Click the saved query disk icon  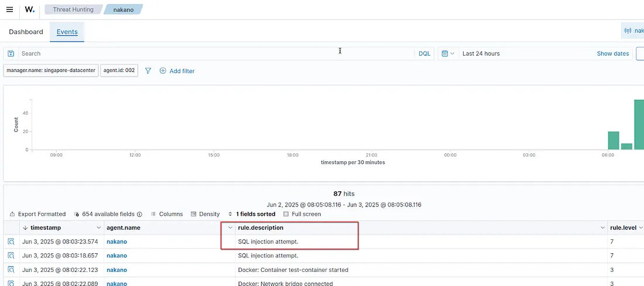[11, 53]
